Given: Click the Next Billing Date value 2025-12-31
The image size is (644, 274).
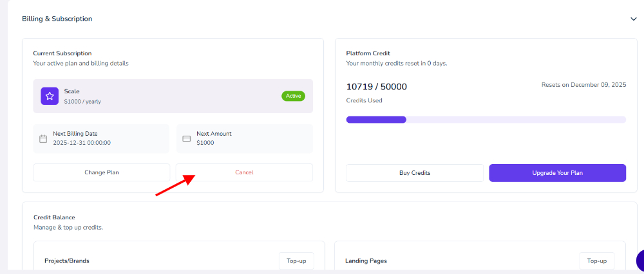Looking at the screenshot, I should (x=82, y=143).
